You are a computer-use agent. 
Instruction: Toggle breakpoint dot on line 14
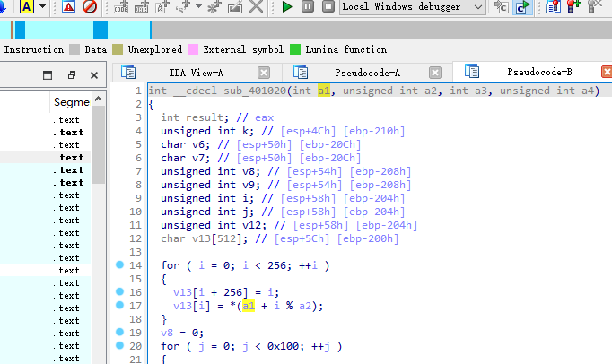click(120, 266)
